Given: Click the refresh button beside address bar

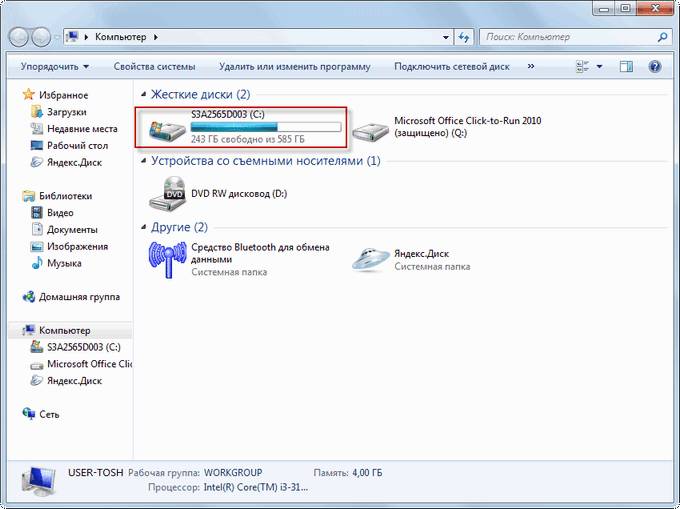Looking at the screenshot, I should pyautogui.click(x=463, y=37).
